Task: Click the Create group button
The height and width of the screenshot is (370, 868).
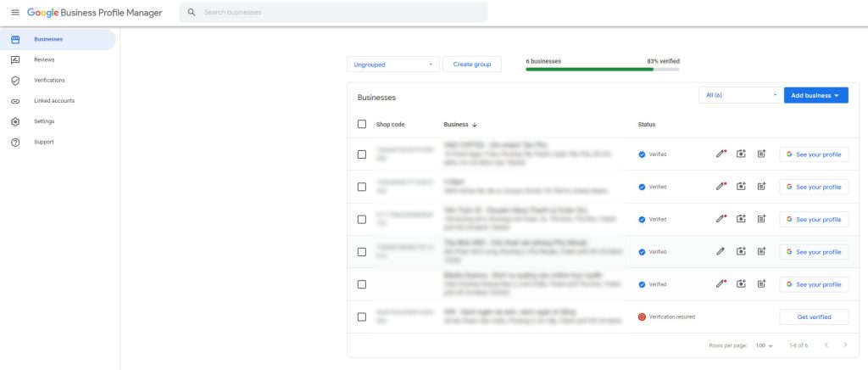Action: pyautogui.click(x=472, y=64)
